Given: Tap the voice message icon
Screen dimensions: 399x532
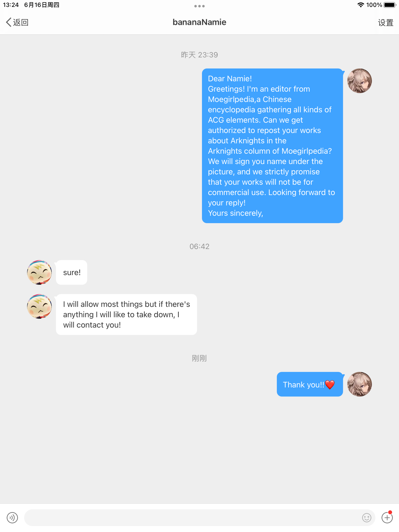Looking at the screenshot, I should 12,518.
